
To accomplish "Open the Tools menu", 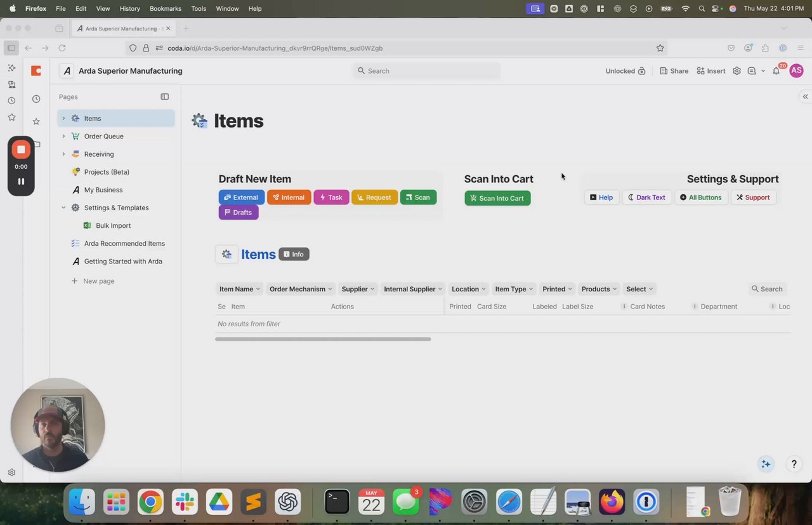I will click(199, 8).
